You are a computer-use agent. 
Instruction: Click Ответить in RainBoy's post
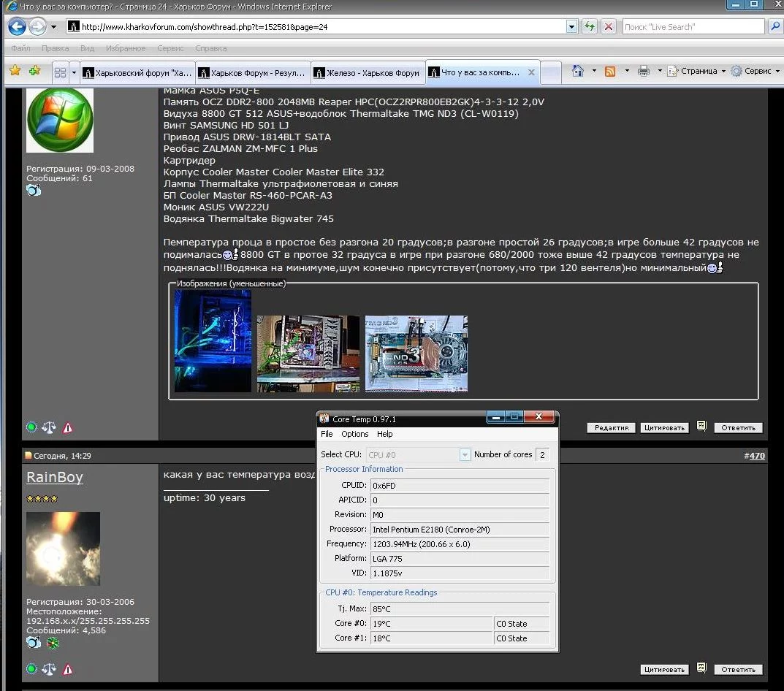pos(739,670)
